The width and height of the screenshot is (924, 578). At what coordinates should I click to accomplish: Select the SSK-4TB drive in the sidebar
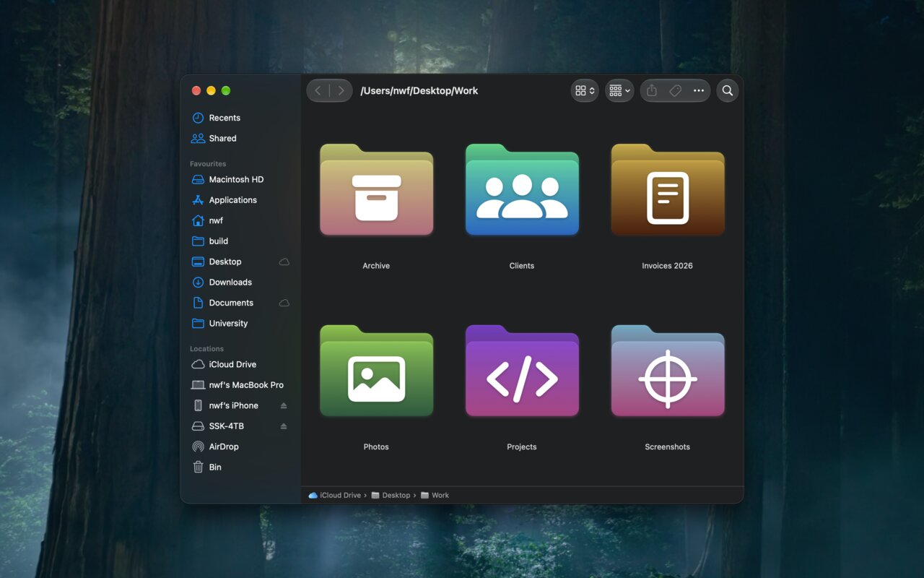coord(240,426)
